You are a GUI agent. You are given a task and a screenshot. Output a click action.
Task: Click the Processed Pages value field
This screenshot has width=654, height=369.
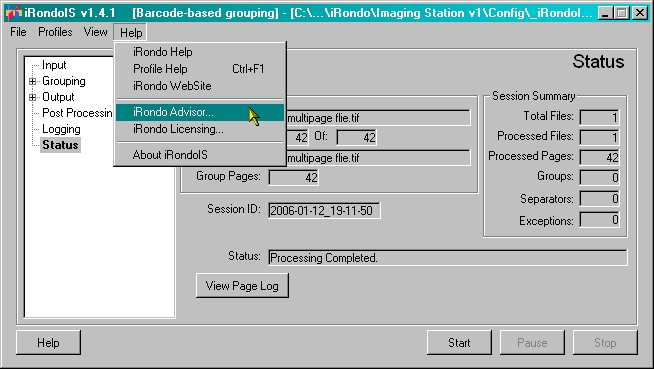(x=599, y=158)
